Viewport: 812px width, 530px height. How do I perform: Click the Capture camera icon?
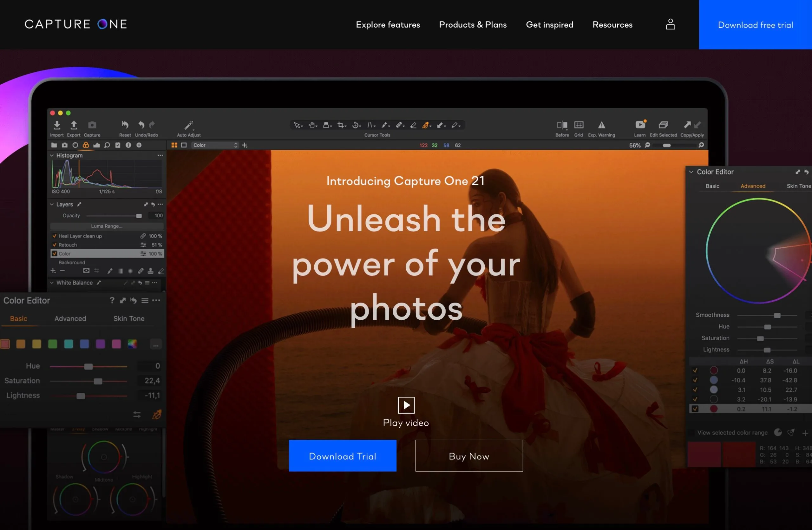point(92,125)
